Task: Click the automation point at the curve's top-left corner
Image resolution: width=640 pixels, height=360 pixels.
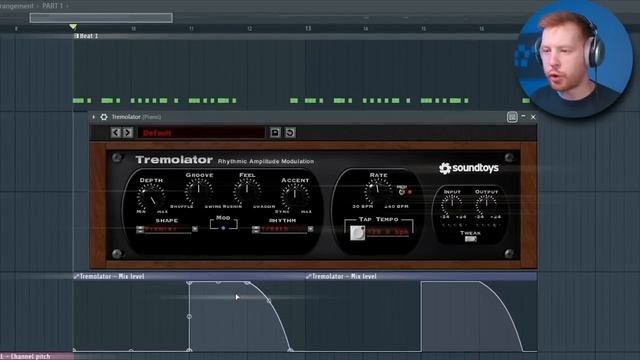Action: pyautogui.click(x=189, y=282)
